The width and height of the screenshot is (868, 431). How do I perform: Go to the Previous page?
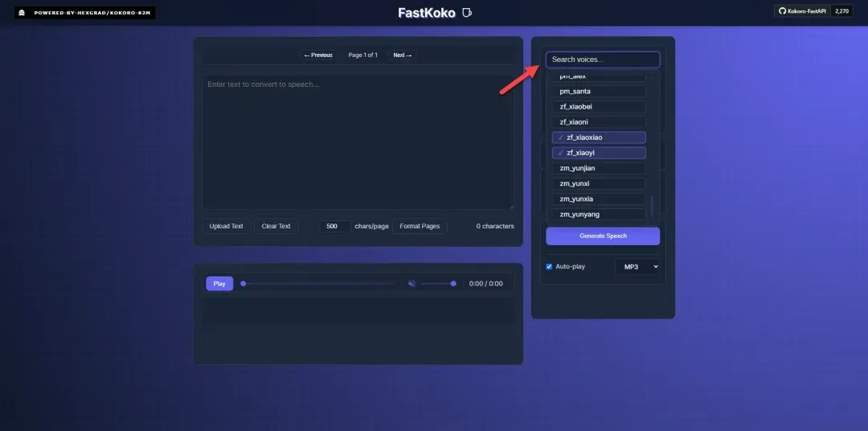[318, 55]
